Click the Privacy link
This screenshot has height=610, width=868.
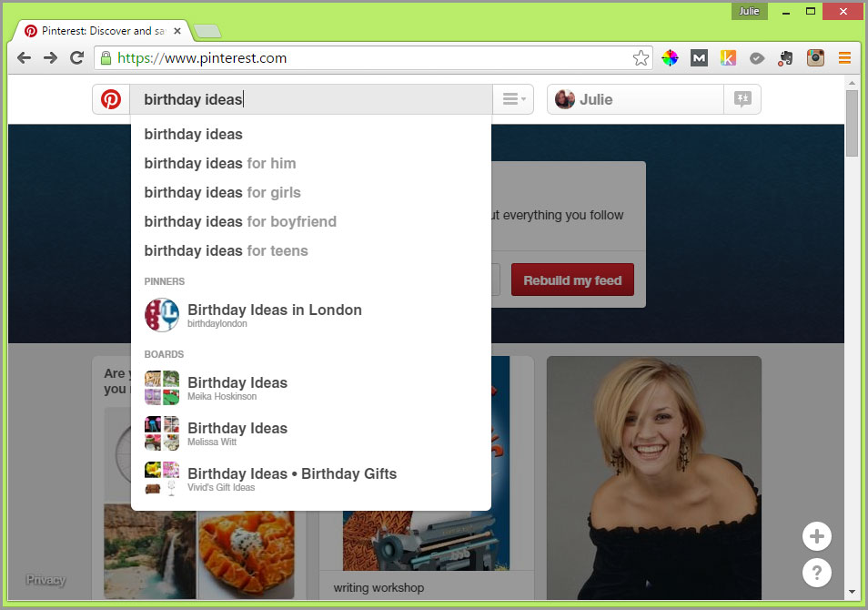pyautogui.click(x=45, y=580)
